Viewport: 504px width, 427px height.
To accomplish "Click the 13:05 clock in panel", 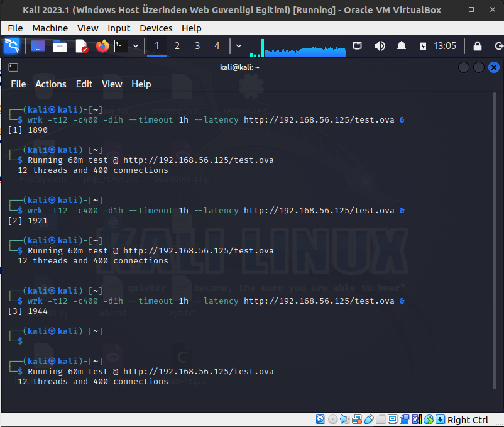I will pos(445,46).
